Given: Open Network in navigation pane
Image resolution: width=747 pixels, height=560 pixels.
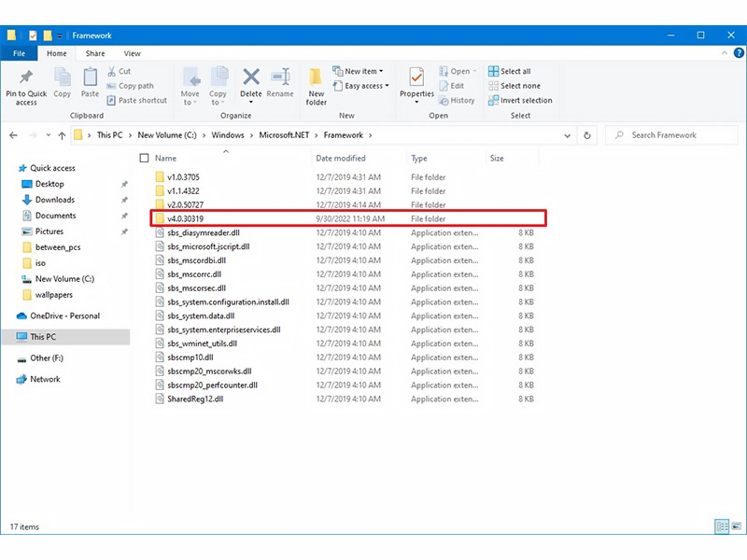Looking at the screenshot, I should (45, 379).
